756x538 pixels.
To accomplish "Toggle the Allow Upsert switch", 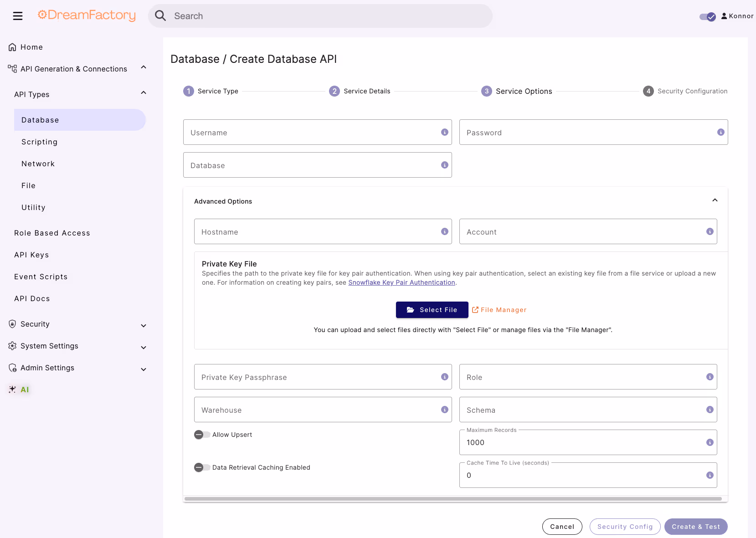I will coord(202,435).
